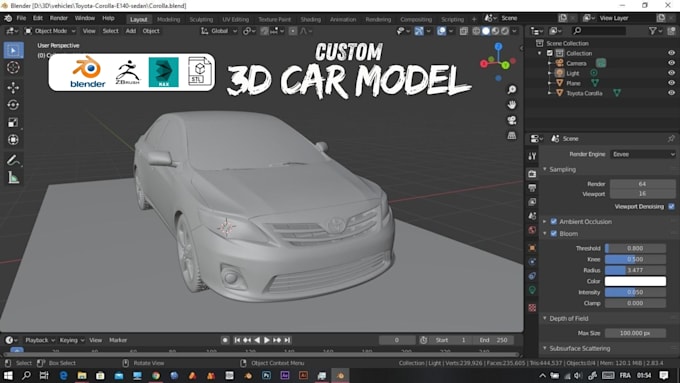Open the World properties tab icon
The width and height of the screenshot is (680, 383).
tap(533, 229)
